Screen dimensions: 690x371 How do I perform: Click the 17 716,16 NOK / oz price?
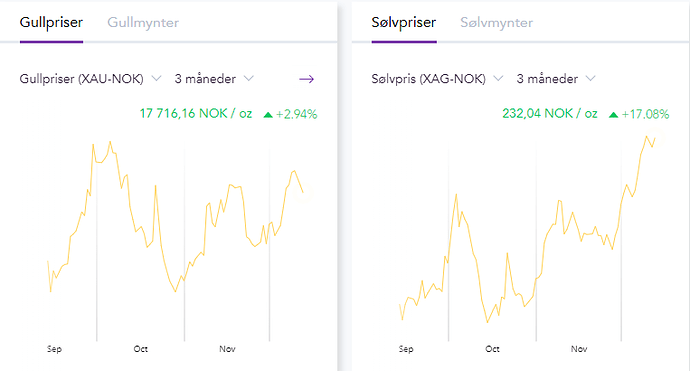click(x=196, y=114)
